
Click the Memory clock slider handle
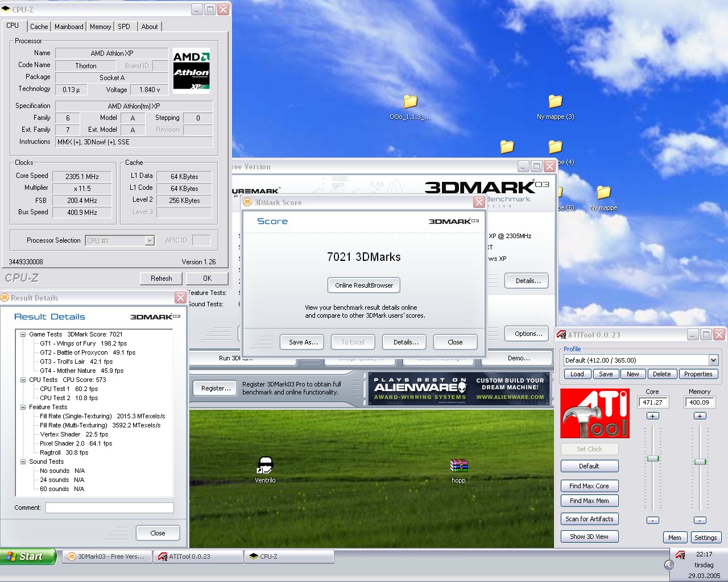[x=700, y=462]
